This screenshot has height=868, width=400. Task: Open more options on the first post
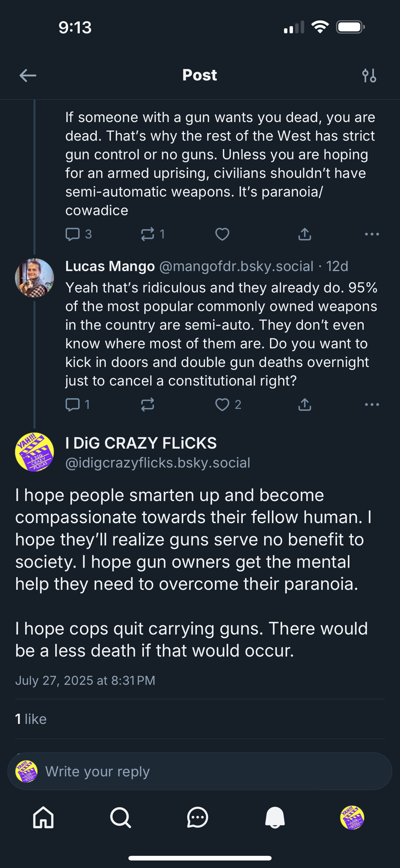372,234
